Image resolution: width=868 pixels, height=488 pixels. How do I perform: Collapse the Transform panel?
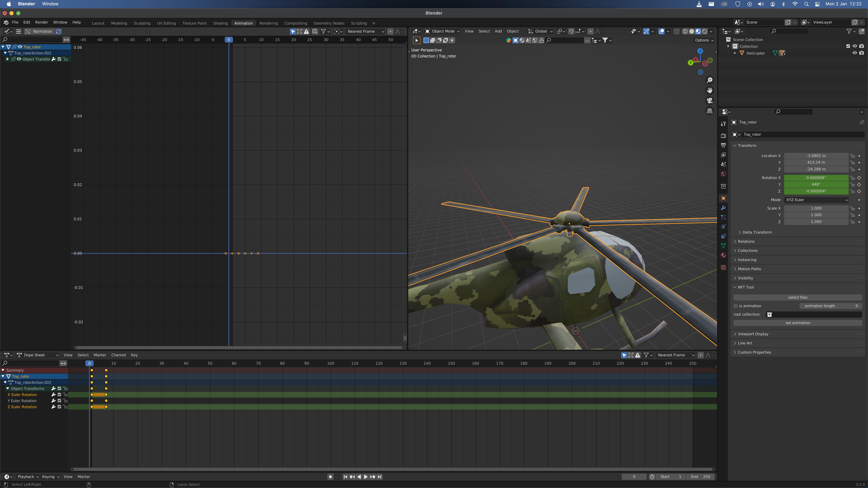[747, 146]
